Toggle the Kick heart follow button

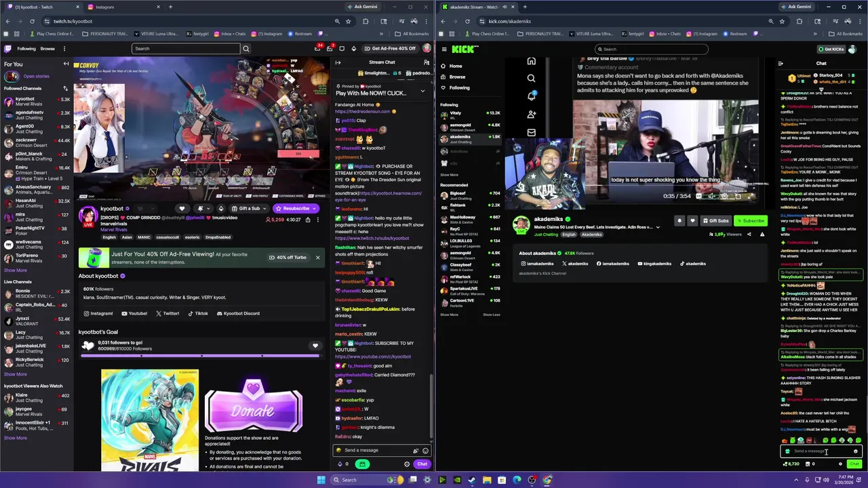pyautogui.click(x=692, y=221)
